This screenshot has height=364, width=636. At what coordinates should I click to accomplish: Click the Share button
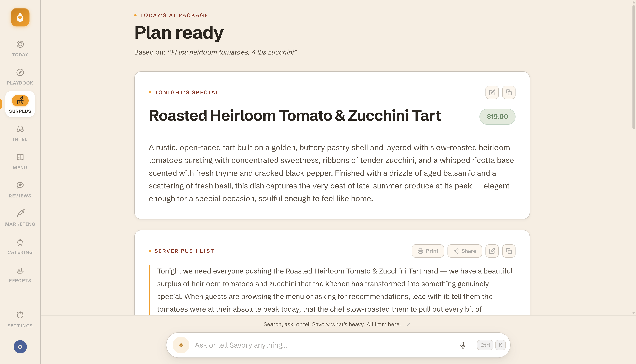coord(465,251)
